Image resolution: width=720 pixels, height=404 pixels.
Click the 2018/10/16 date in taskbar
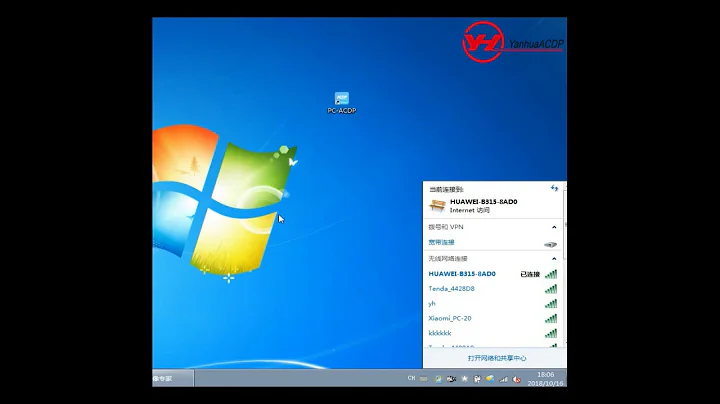[545, 383]
